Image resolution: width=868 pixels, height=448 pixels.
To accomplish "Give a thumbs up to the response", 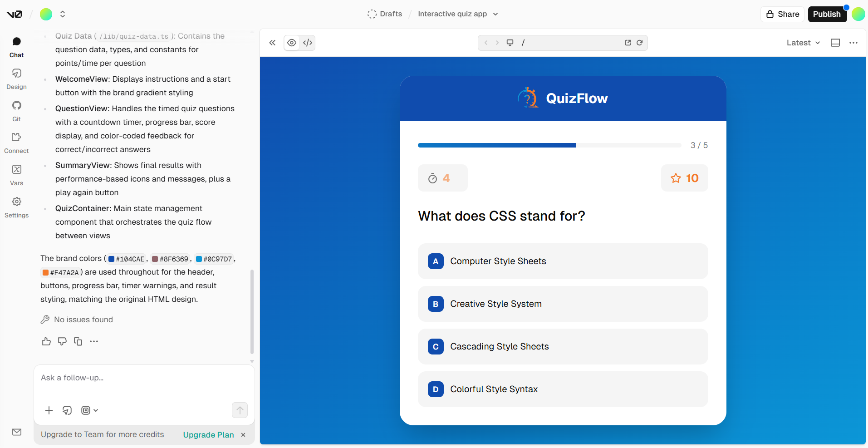I will (46, 341).
